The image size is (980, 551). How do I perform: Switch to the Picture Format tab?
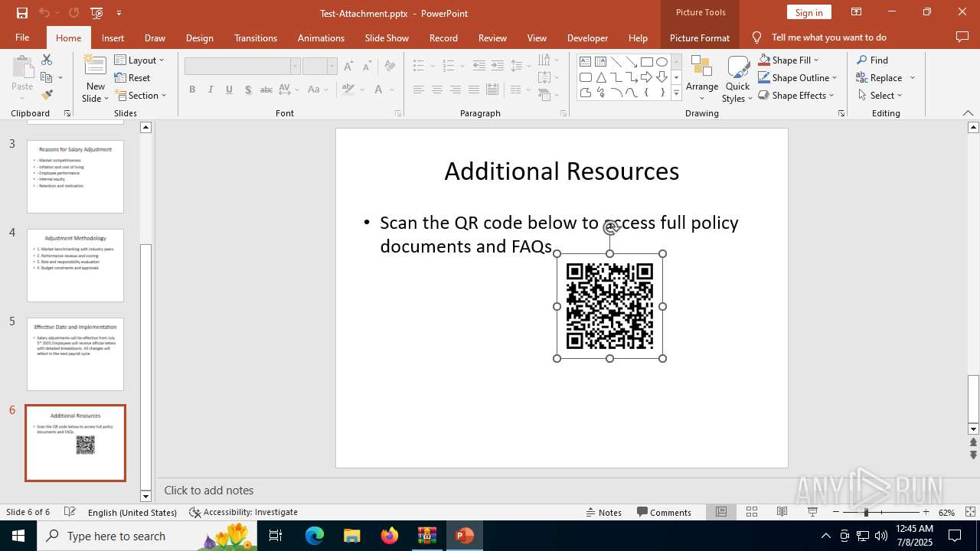[x=699, y=37]
